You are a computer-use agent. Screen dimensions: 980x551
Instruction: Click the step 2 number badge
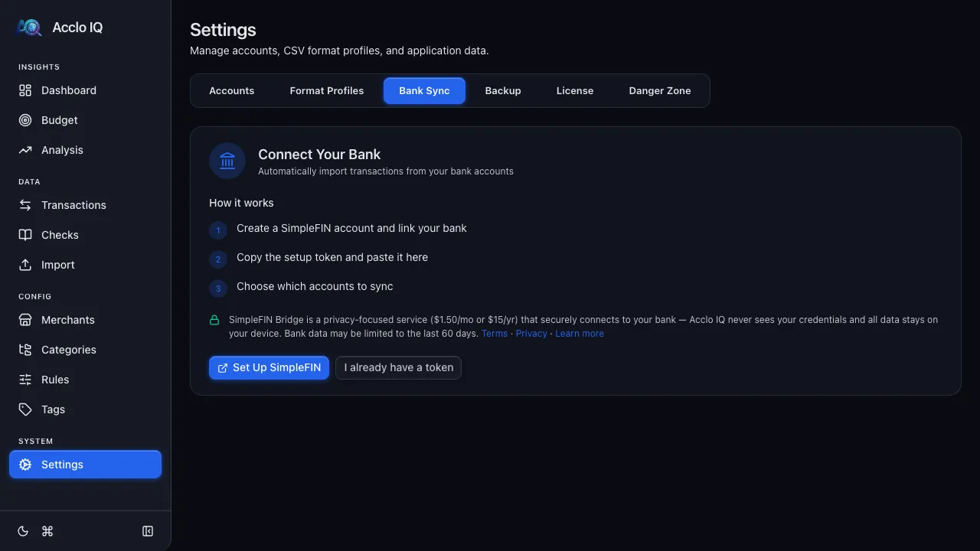pyautogui.click(x=218, y=259)
